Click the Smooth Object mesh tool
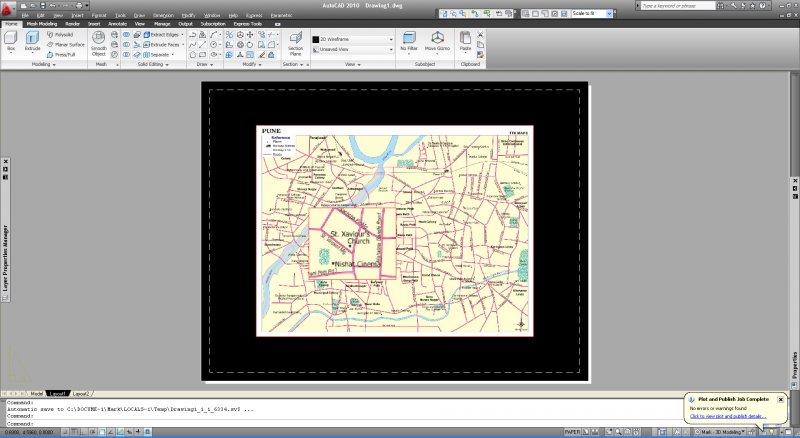The height and width of the screenshot is (438, 800). click(99, 42)
